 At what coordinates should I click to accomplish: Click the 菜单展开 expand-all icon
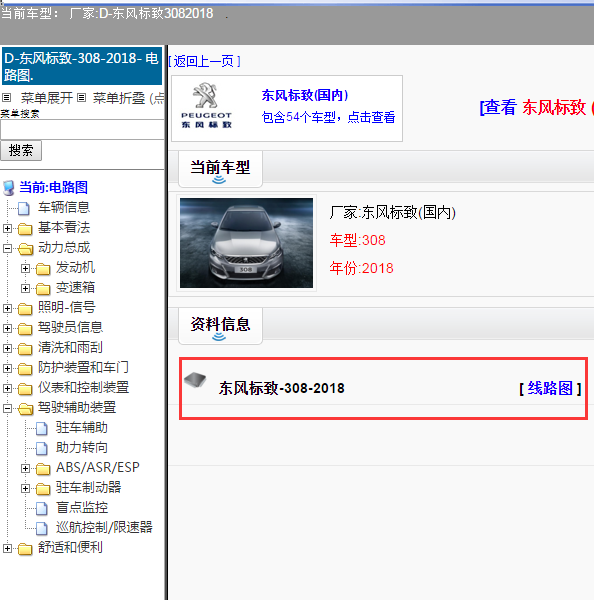click(7, 98)
